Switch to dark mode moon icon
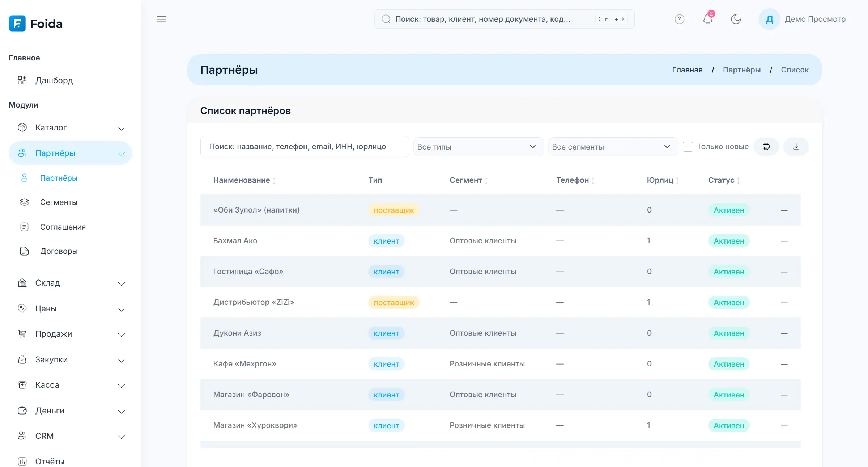 (x=736, y=19)
